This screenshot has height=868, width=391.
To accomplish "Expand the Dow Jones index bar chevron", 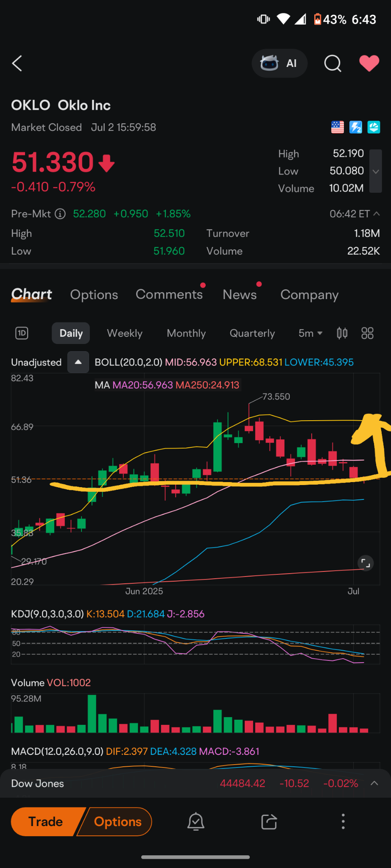I will pos(374,783).
